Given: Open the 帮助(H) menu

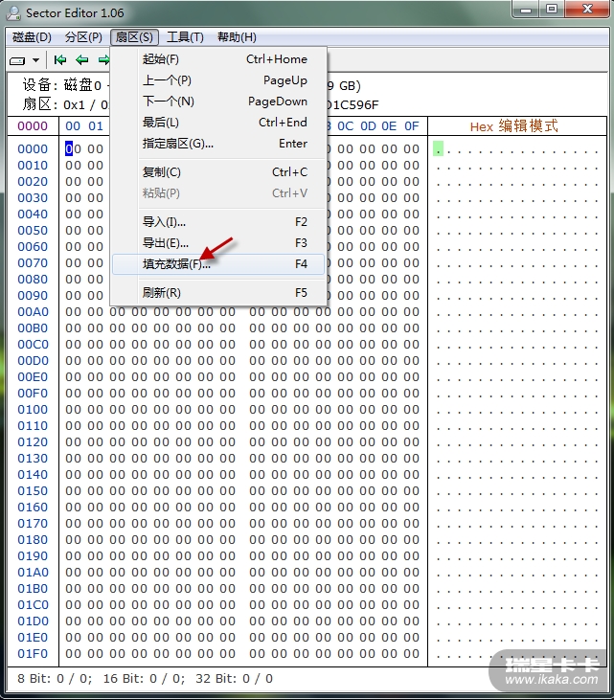Looking at the screenshot, I should [x=237, y=37].
